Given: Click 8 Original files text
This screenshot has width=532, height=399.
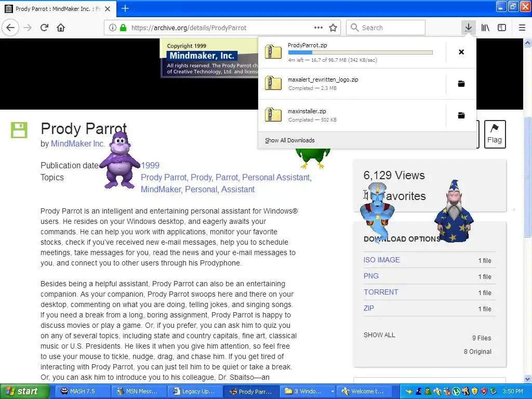Looking at the screenshot, I should (x=477, y=352).
